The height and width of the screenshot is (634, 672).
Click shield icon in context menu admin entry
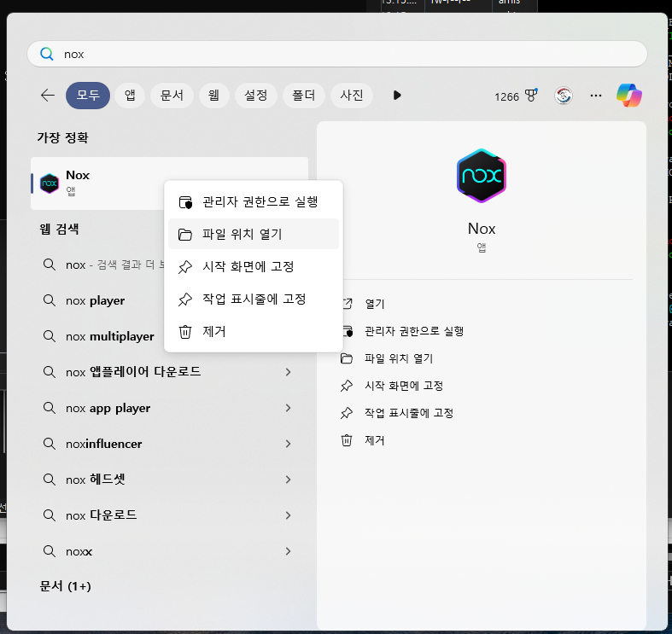185,202
